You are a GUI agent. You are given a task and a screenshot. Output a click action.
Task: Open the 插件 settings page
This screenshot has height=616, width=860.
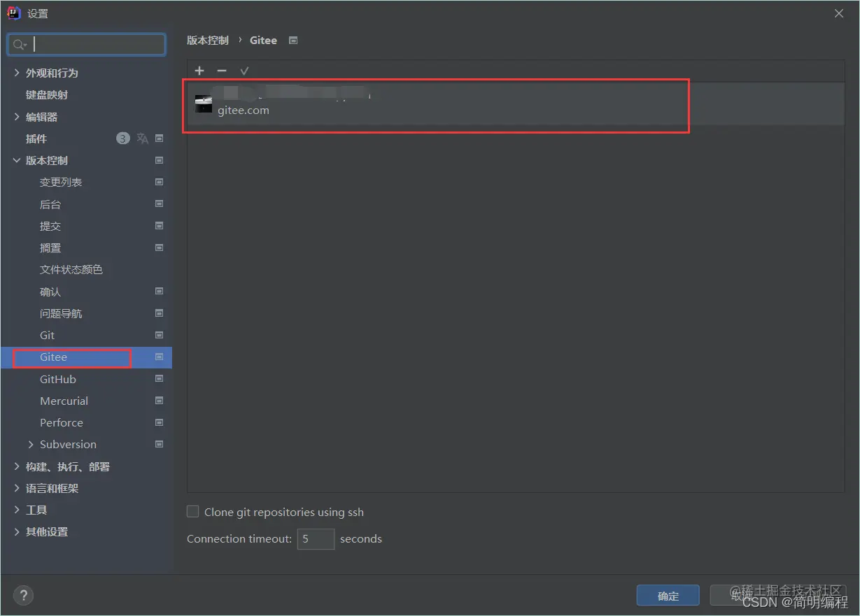36,138
